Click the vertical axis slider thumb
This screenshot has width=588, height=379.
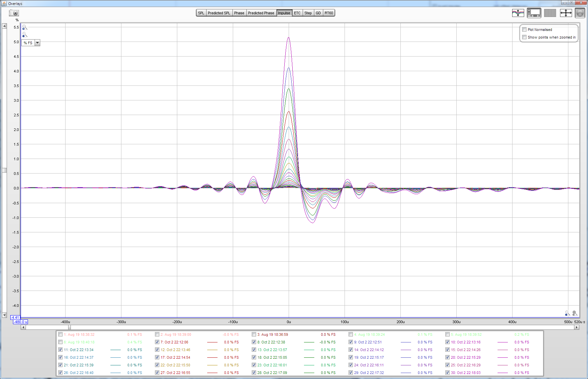[x=4, y=170]
